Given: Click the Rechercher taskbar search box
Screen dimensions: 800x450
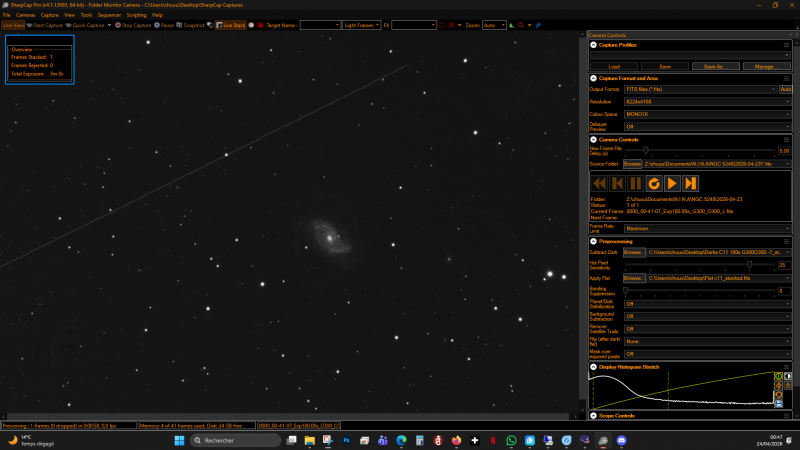Looking at the screenshot, I should pyautogui.click(x=235, y=440).
